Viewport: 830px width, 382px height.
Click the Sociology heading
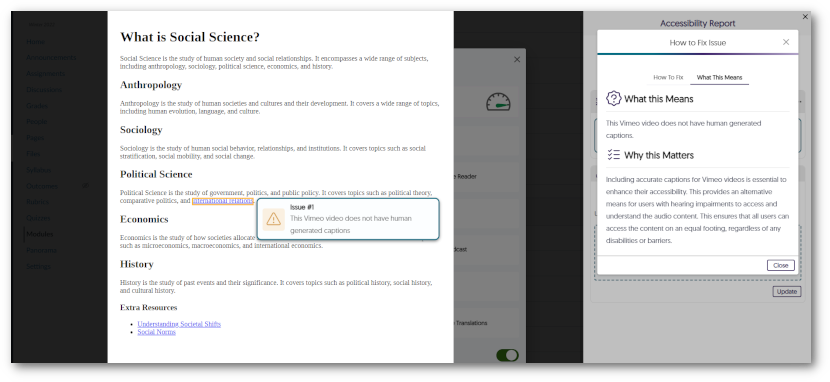pos(141,130)
